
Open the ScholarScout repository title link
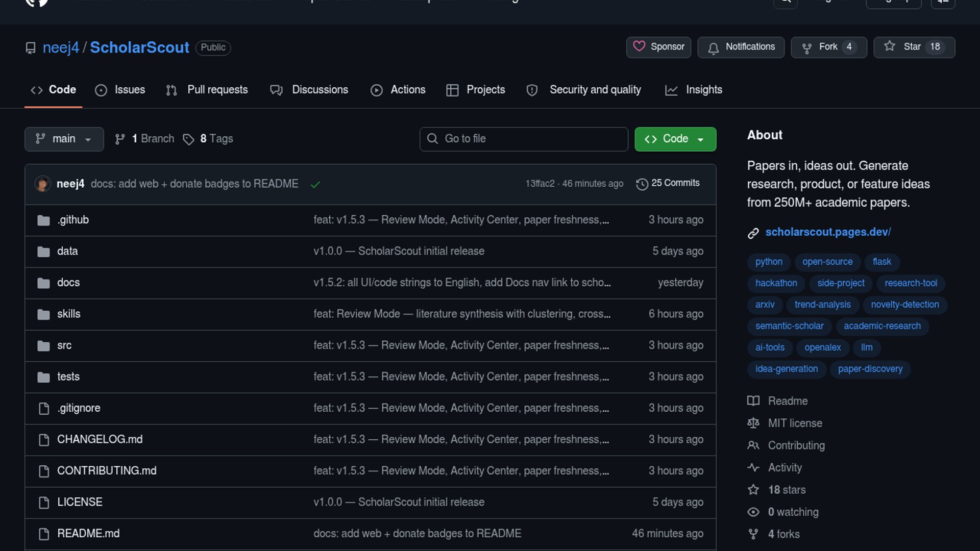pyautogui.click(x=139, y=47)
